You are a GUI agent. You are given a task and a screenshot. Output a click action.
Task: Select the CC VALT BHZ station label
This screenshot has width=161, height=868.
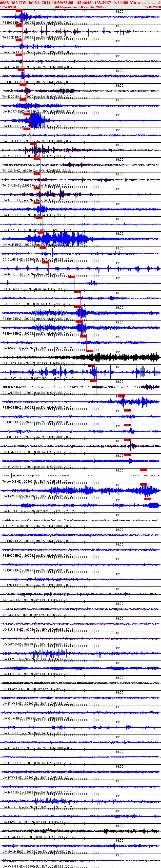click(38, 393)
